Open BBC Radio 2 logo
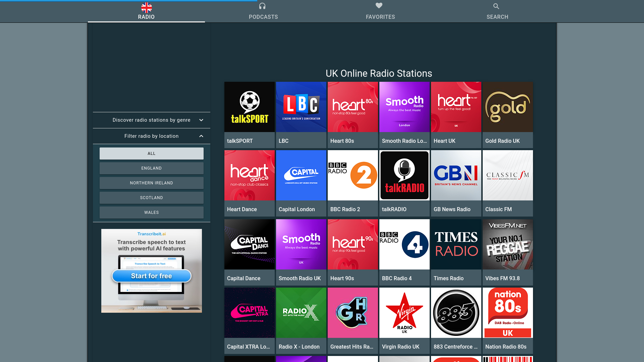 (353, 175)
